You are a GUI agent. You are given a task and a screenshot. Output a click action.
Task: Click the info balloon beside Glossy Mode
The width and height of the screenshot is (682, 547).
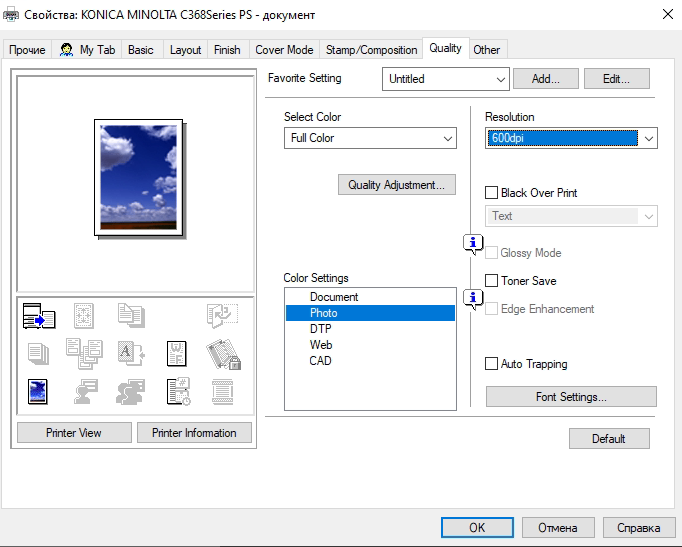pyautogui.click(x=473, y=244)
